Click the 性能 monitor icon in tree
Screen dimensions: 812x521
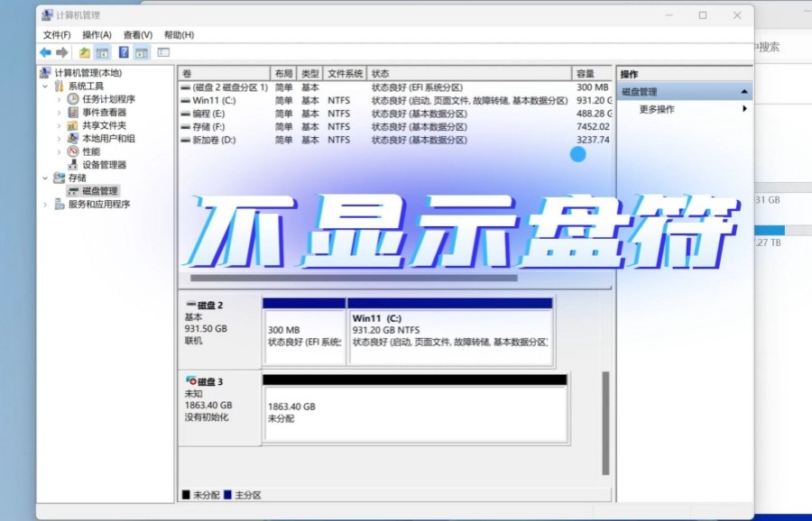click(73, 151)
